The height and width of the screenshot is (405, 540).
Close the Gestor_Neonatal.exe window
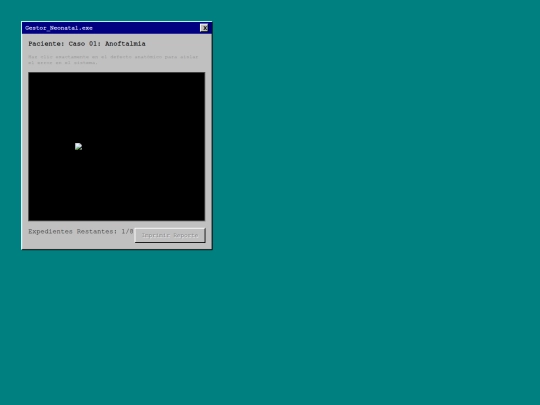pyautogui.click(x=204, y=28)
